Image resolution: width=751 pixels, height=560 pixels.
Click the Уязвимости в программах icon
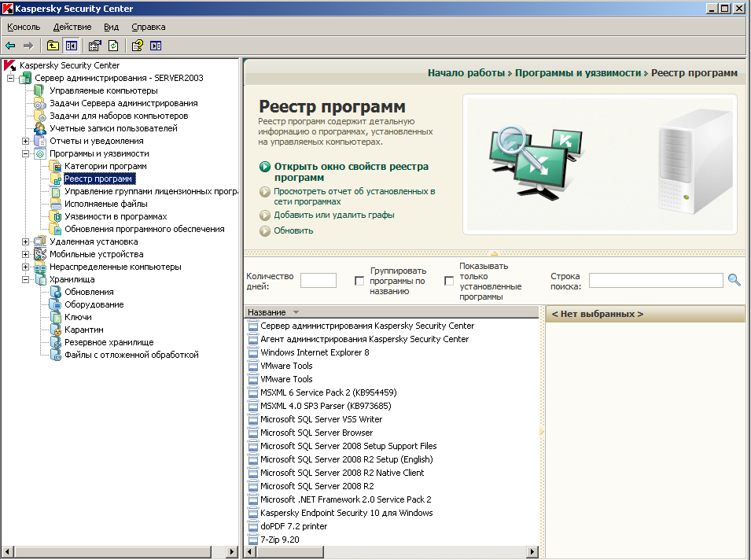tap(56, 216)
